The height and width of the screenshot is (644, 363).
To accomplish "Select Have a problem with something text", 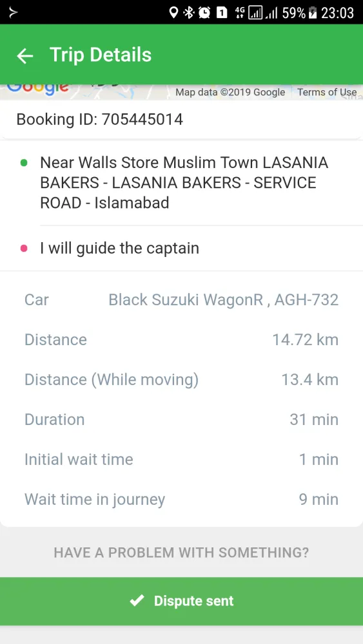I will pyautogui.click(x=181, y=553).
